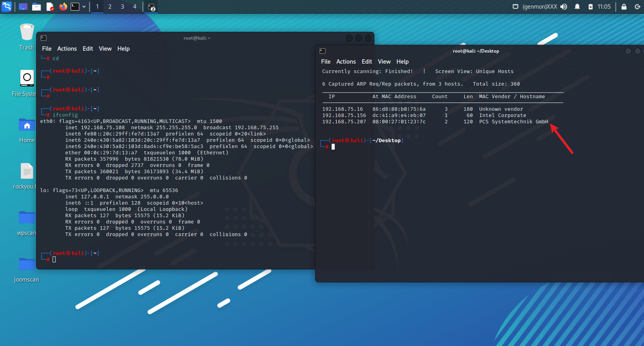Open the 11:05 clock
644x346 pixels.
[x=604, y=7]
